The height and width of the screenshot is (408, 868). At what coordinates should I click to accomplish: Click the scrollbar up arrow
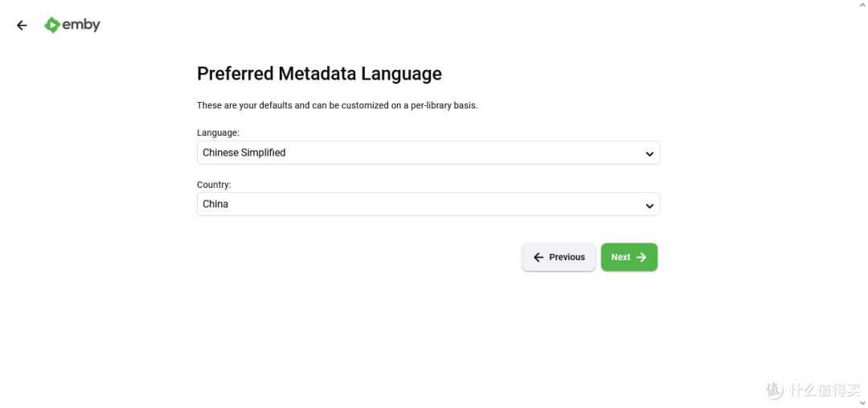(x=863, y=4)
